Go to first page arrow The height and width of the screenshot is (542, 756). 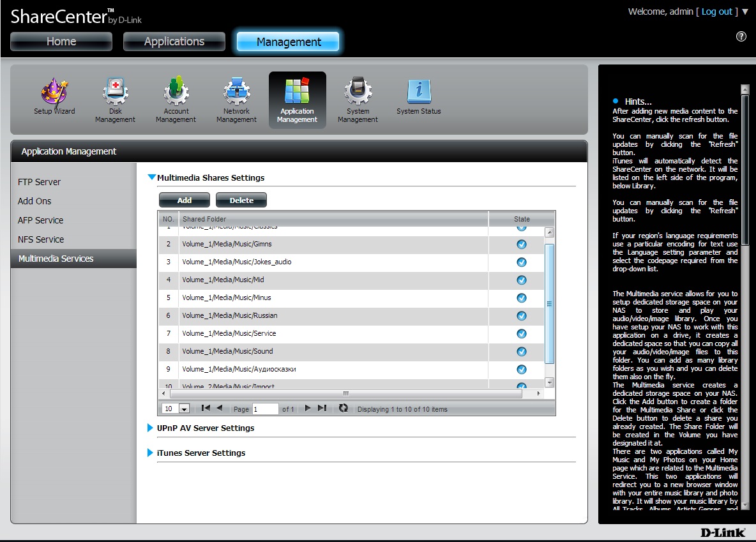click(x=206, y=409)
